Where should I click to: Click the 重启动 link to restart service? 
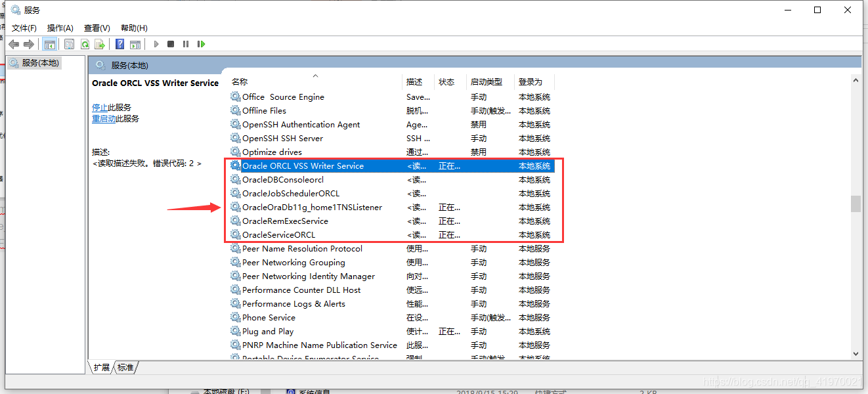(104, 119)
